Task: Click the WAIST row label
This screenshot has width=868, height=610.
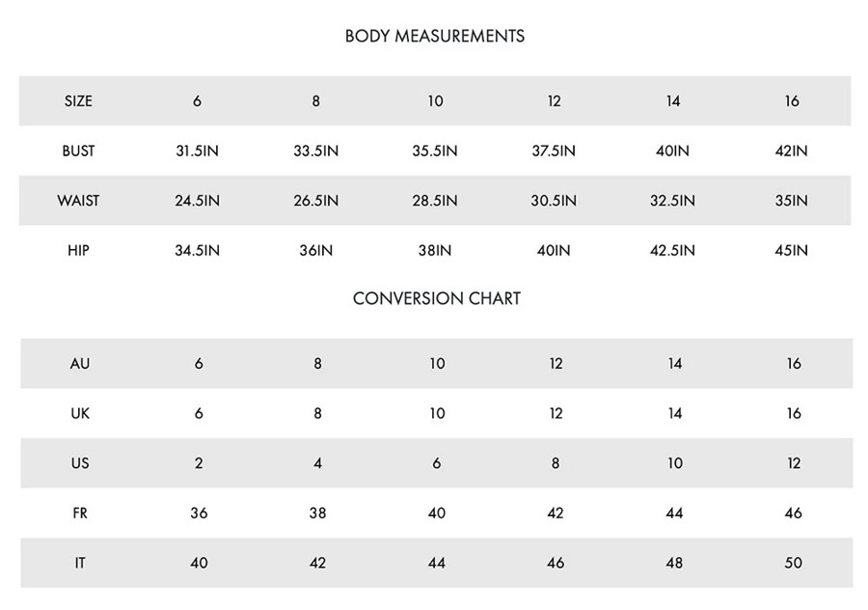Action: tap(78, 201)
